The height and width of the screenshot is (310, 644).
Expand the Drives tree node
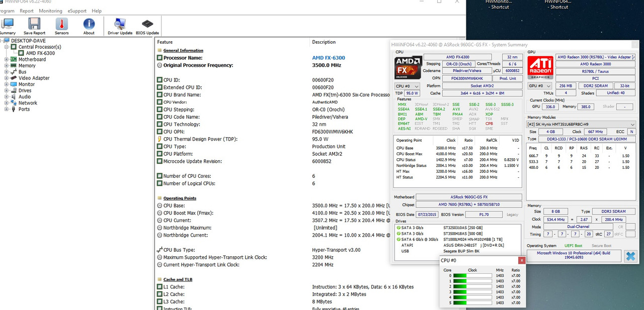7,90
